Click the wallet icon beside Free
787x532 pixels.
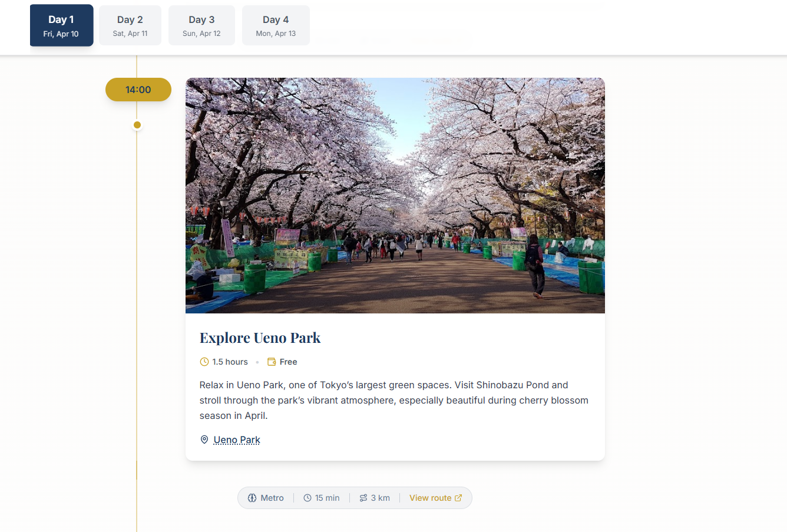(272, 362)
